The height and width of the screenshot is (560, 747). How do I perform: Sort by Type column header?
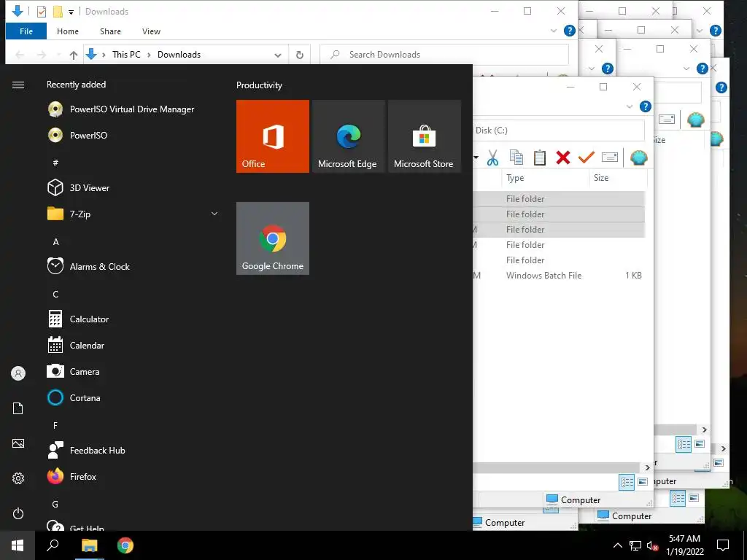pyautogui.click(x=545, y=178)
